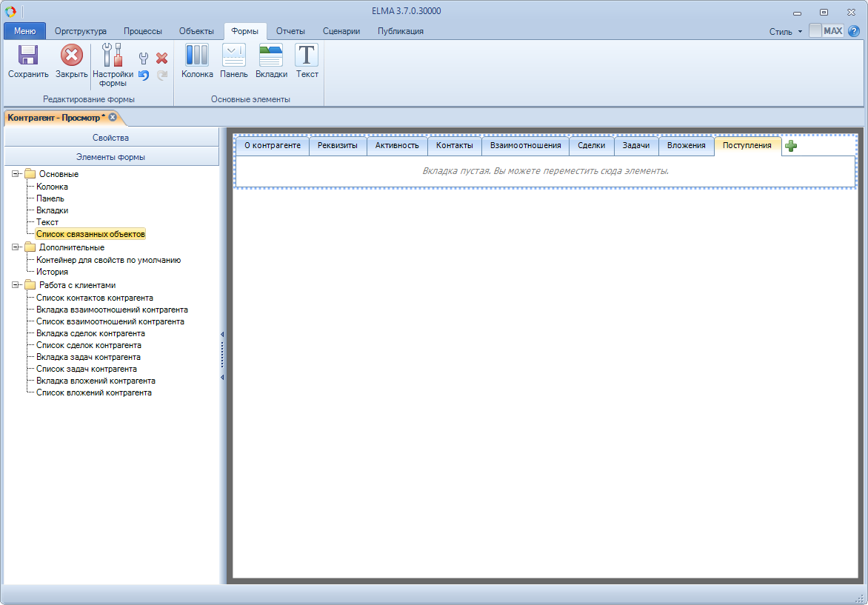This screenshot has height=605, width=868.
Task: Open the blue help question icon
Action: click(x=853, y=31)
